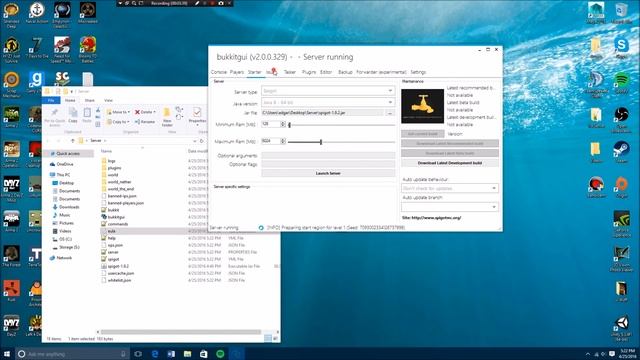The width and height of the screenshot is (640, 360).
Task: Click the Cortana 'Ask me anything' search box
Action: 72,354
